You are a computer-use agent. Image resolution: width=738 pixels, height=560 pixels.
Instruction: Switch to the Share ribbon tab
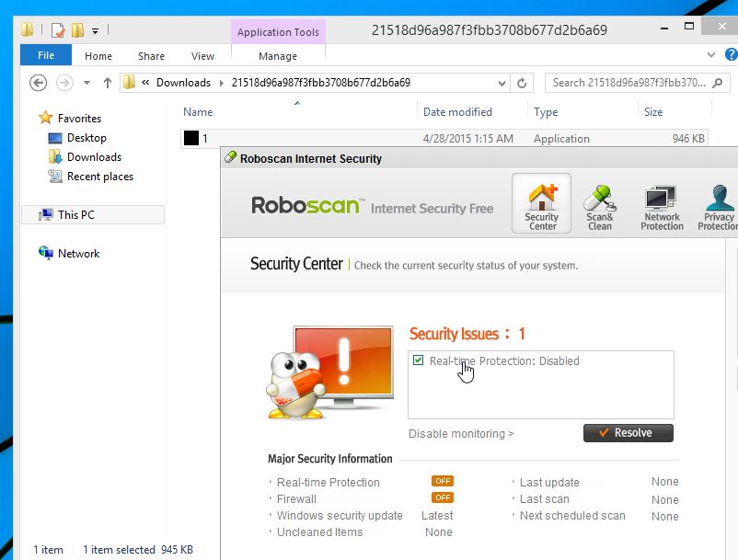[151, 56]
